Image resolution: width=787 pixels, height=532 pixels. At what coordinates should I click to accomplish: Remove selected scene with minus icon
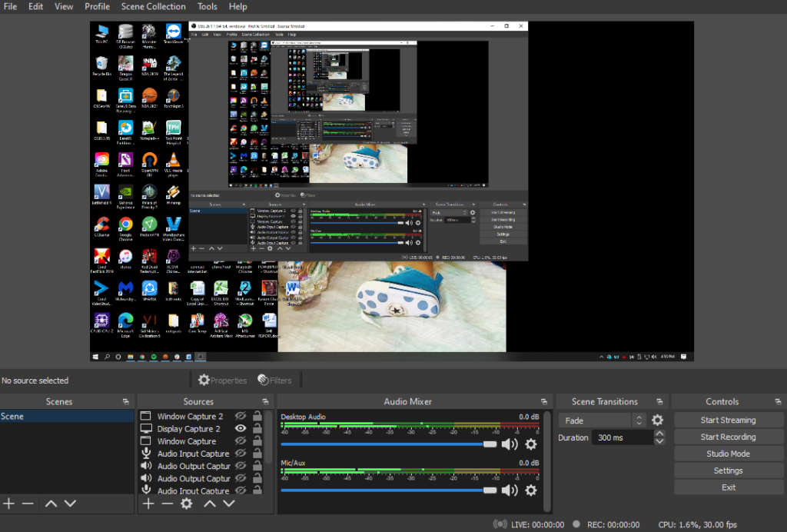28,504
